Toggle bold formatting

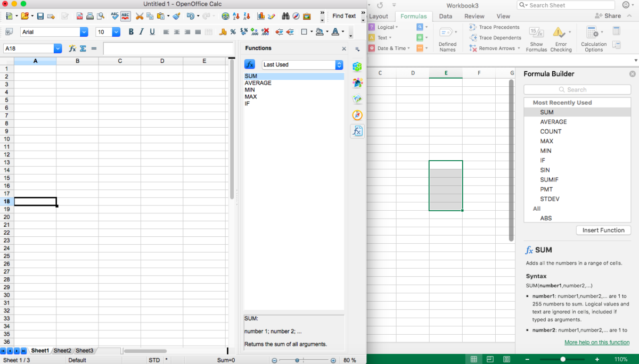[130, 31]
